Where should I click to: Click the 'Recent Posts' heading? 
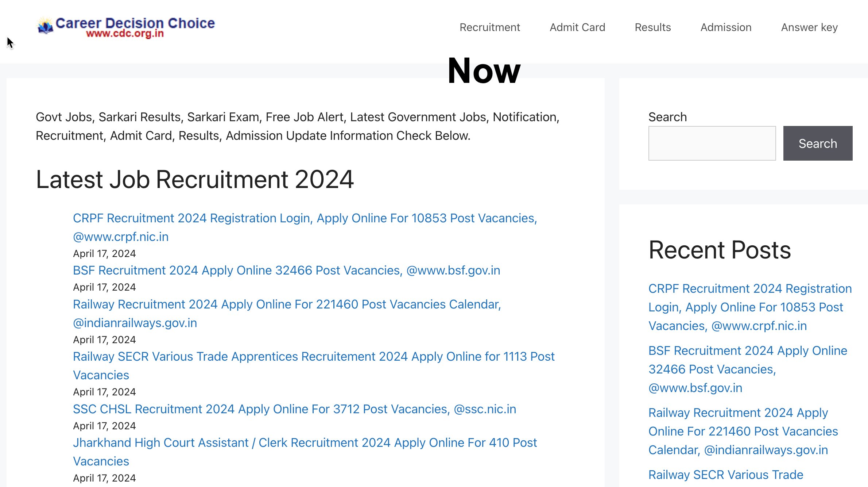(720, 250)
